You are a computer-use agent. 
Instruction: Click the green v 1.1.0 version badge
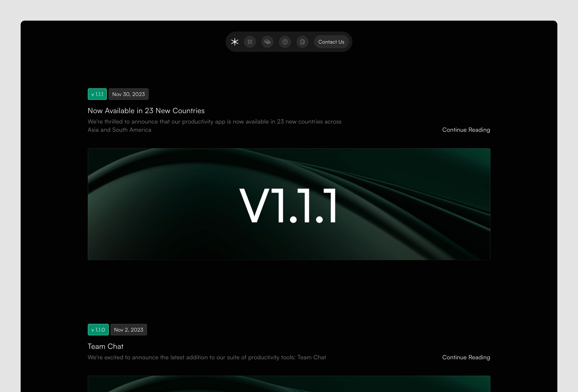point(98,330)
